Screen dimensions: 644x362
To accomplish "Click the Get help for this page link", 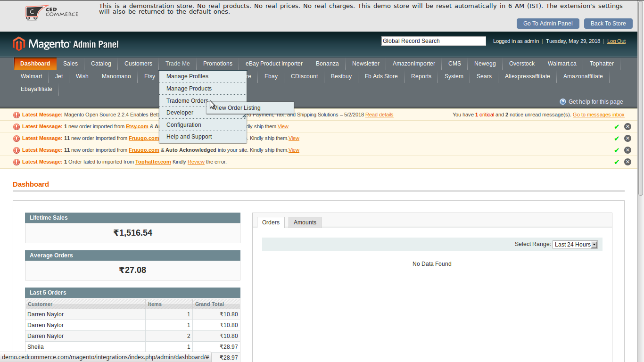I will 595,102.
